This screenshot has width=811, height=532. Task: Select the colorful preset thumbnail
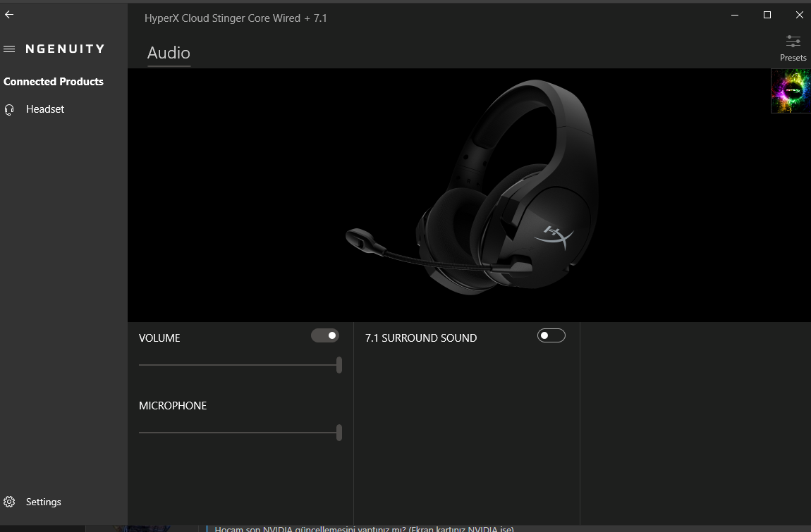(791, 91)
